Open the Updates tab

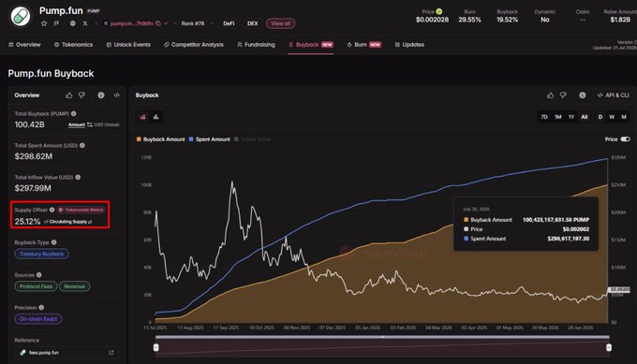409,45
